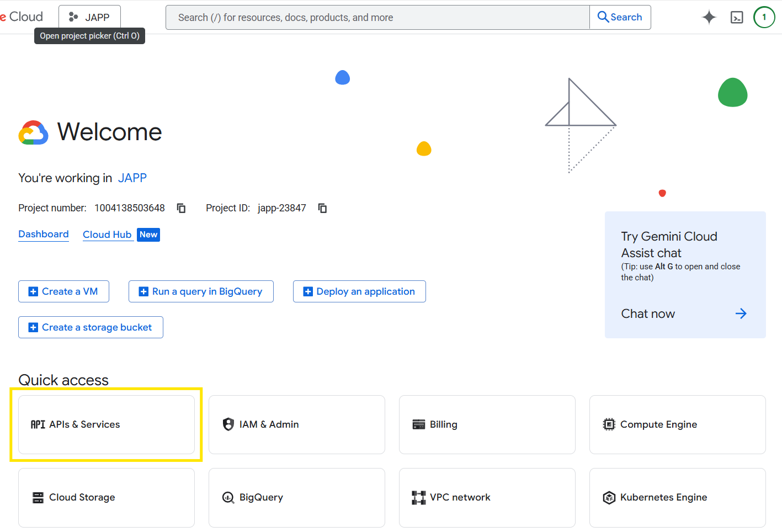The image size is (782, 532).
Task: Click the project number 1004138503648
Action: [130, 208]
